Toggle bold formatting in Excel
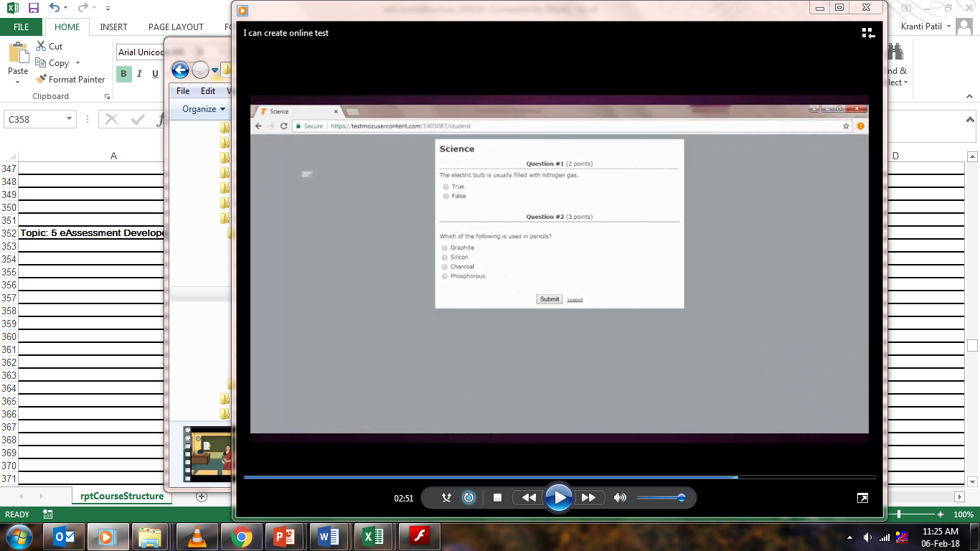The height and width of the screenshot is (551, 980). point(123,74)
